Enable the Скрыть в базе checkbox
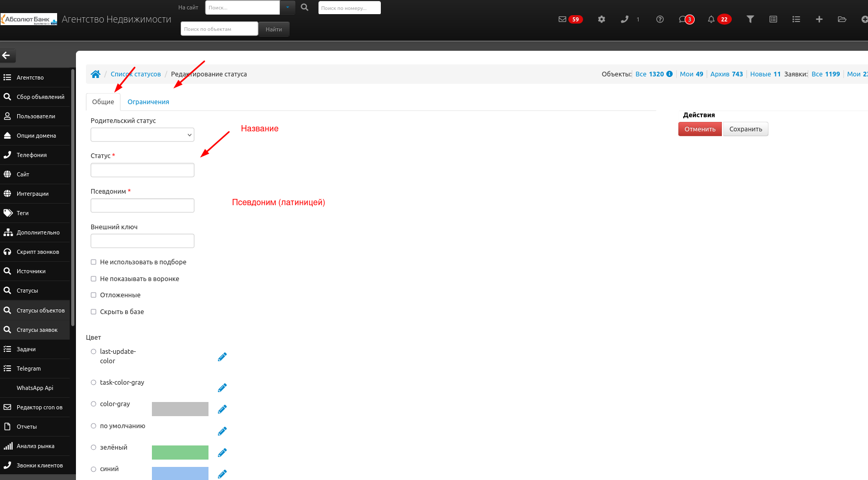The image size is (868, 480). tap(94, 312)
